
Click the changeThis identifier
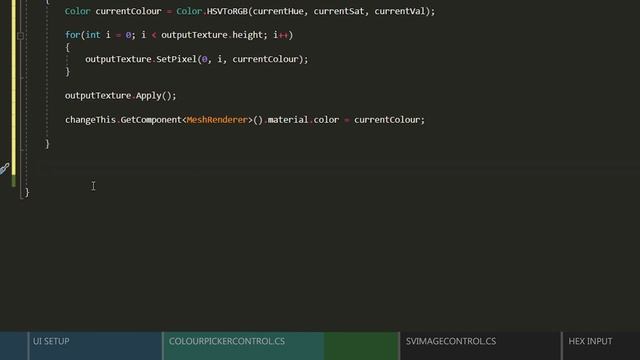[x=90, y=120]
